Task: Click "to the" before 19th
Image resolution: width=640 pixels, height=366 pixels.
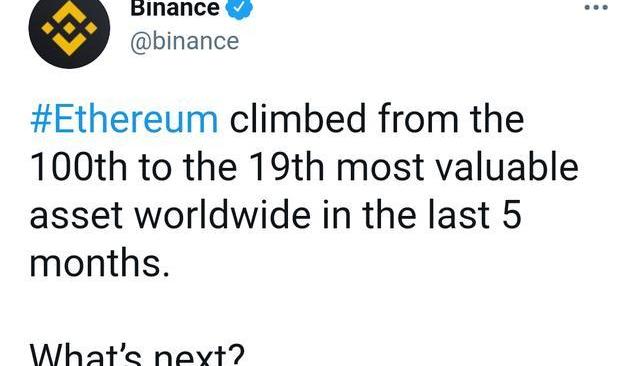Action: (x=187, y=167)
